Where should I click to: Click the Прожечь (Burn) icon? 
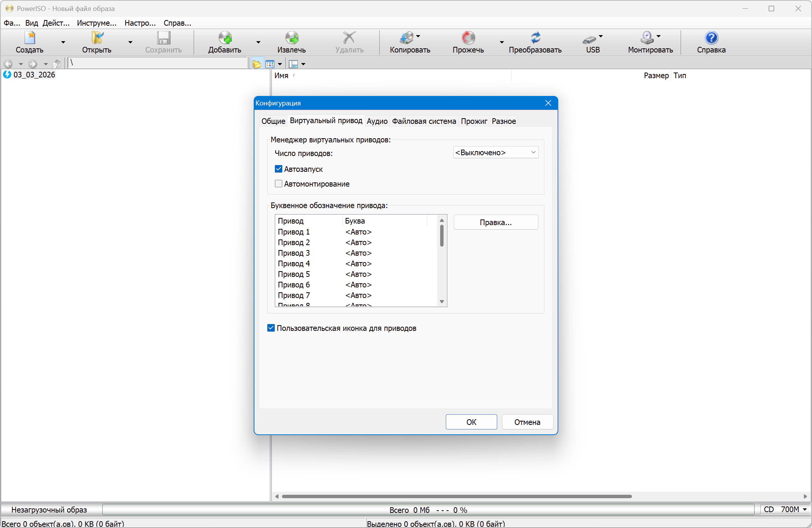[x=468, y=38]
